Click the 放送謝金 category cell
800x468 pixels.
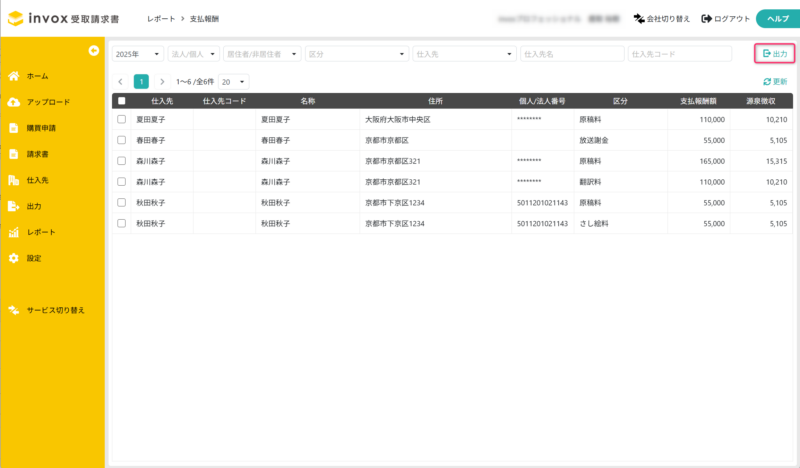click(x=594, y=140)
